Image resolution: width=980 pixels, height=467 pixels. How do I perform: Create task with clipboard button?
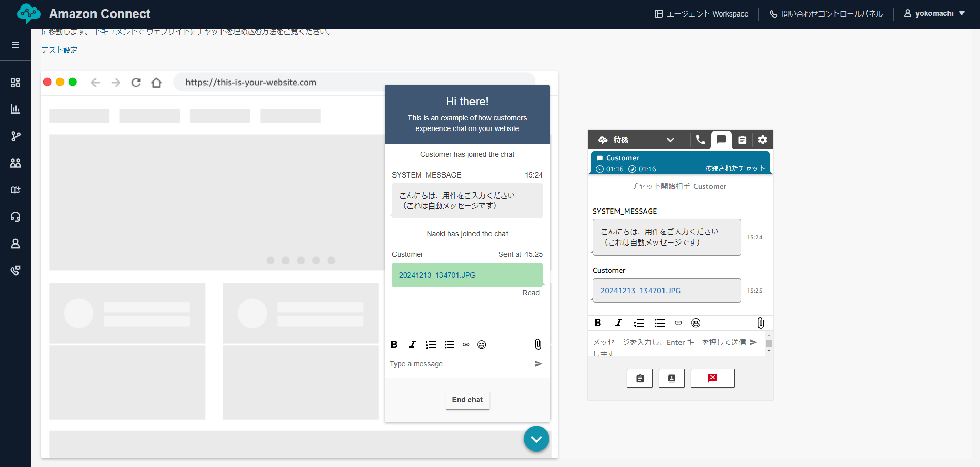(x=640, y=378)
